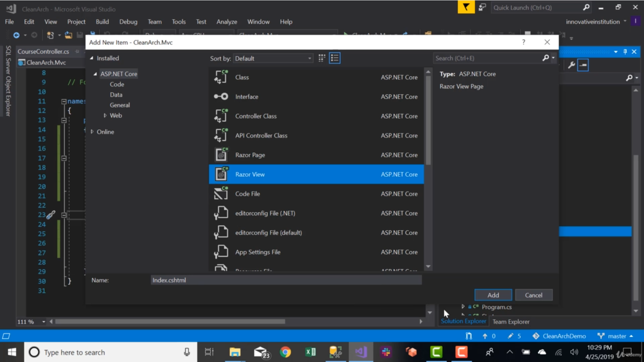Collapse code block at line 17
The width and height of the screenshot is (644, 362).
(64, 158)
